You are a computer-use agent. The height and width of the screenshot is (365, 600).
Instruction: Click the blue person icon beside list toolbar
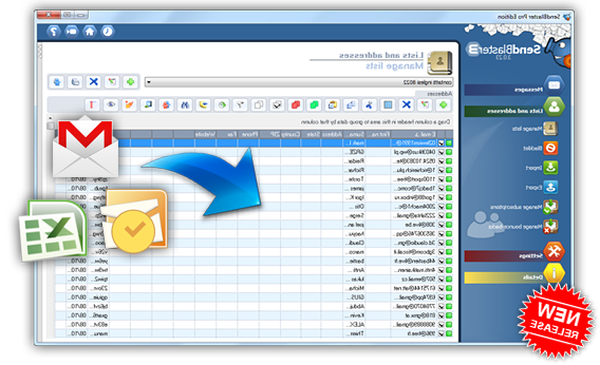pos(57,82)
